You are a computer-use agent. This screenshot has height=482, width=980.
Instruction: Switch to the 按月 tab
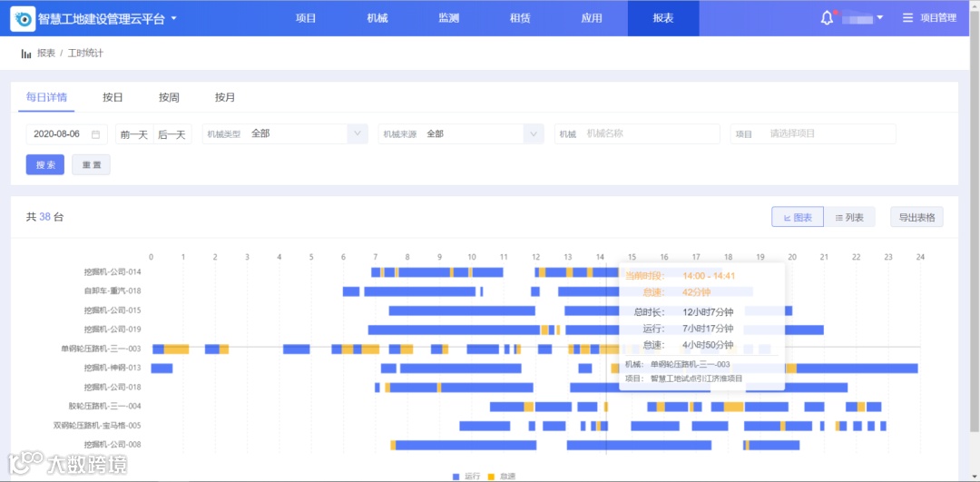225,97
